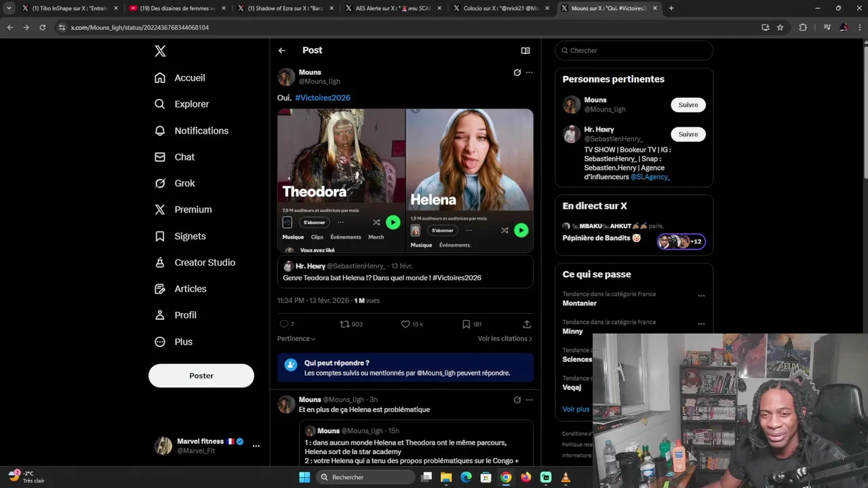
Task: Open Marvel fitness account options menu
Action: [x=256, y=446]
